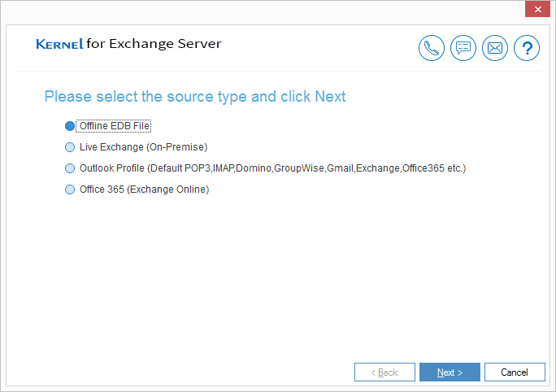Open the live chat icon
The width and height of the screenshot is (556, 392).
tap(463, 48)
